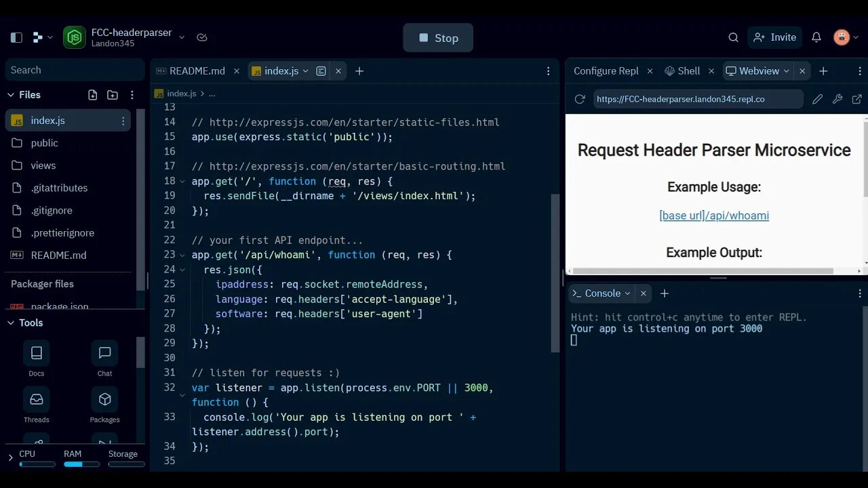
Task: Expand the resources usage chevron
Action: tap(10, 458)
